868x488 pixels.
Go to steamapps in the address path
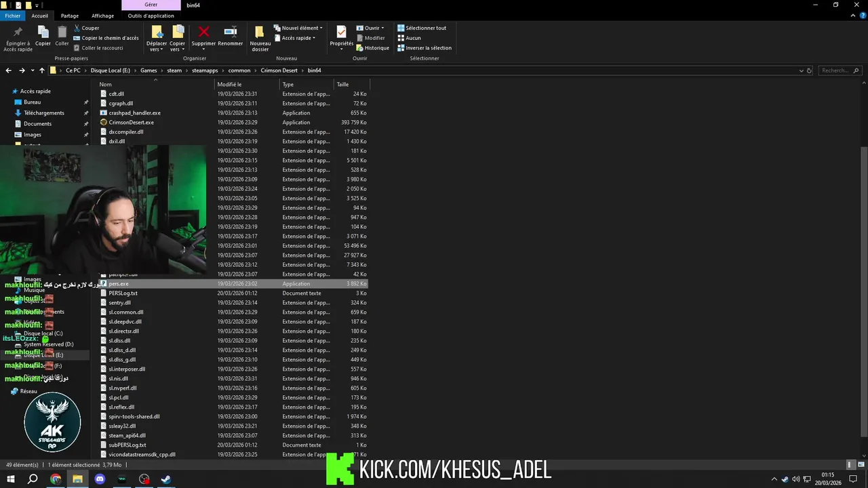click(x=204, y=70)
